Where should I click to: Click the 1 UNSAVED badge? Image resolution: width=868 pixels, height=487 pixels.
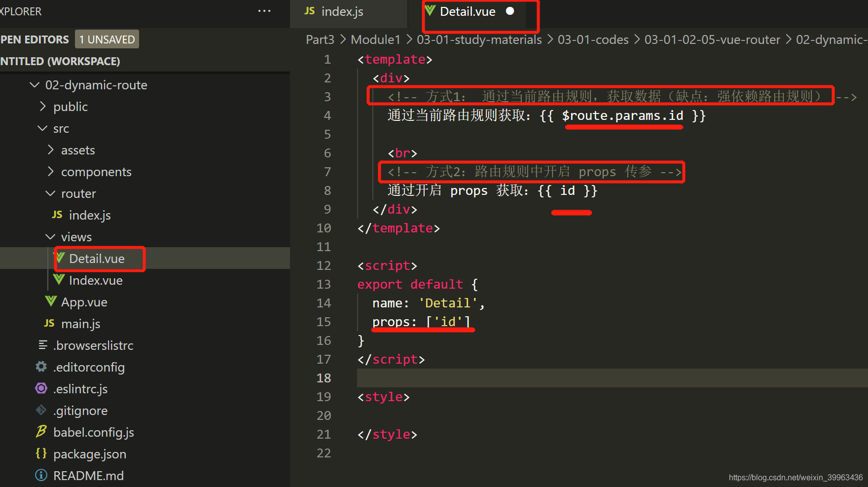click(107, 39)
